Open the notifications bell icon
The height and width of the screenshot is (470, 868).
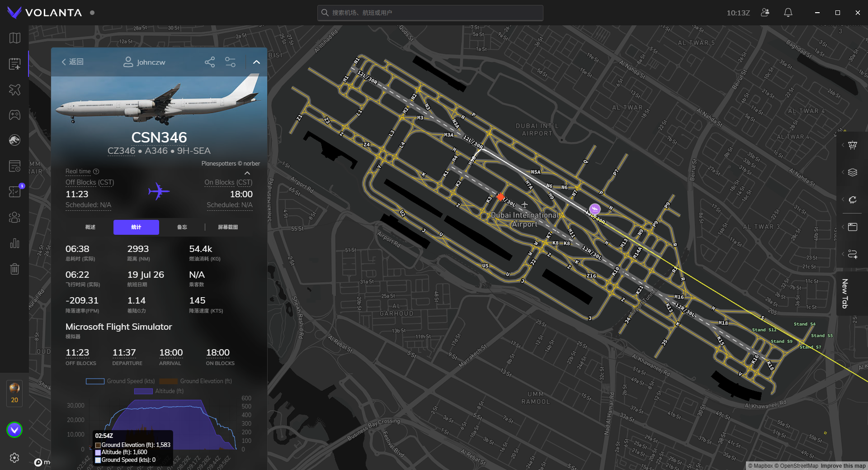(x=788, y=13)
